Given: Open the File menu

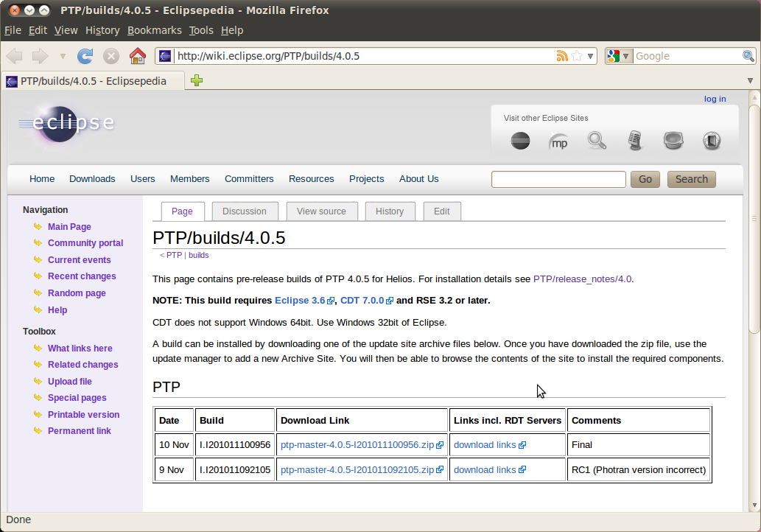Looking at the screenshot, I should pyautogui.click(x=13, y=30).
